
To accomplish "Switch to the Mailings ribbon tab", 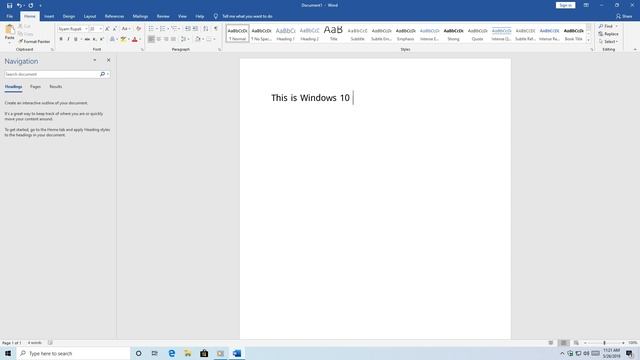I will point(140,16).
